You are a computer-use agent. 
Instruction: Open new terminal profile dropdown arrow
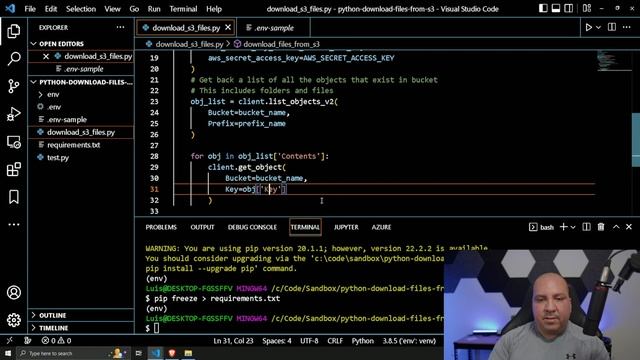573,227
